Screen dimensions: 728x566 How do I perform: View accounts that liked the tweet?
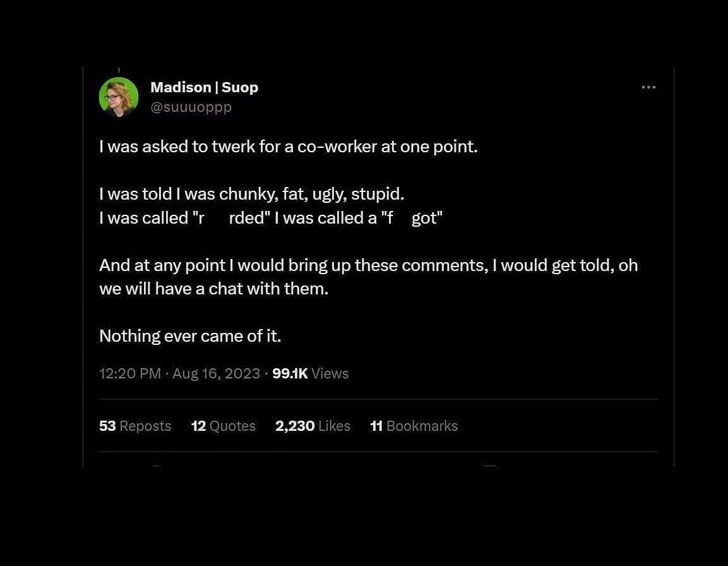[x=313, y=426]
